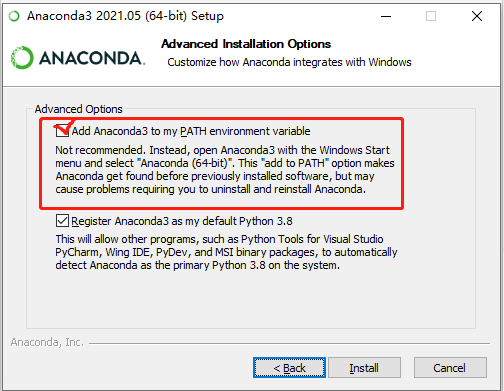Click the 'Anaconda, Inc.' branding text
This screenshot has height=391, width=504.
coord(47,342)
